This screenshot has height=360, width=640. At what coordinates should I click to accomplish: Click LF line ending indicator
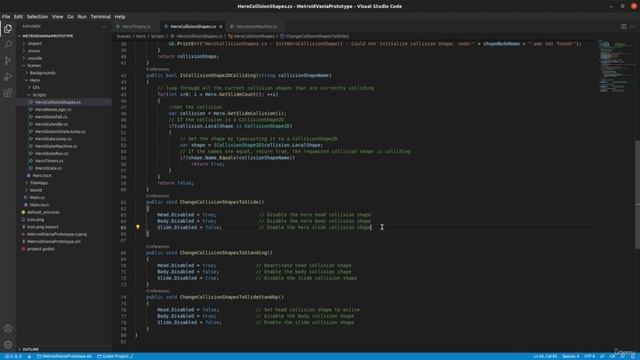click(602, 356)
